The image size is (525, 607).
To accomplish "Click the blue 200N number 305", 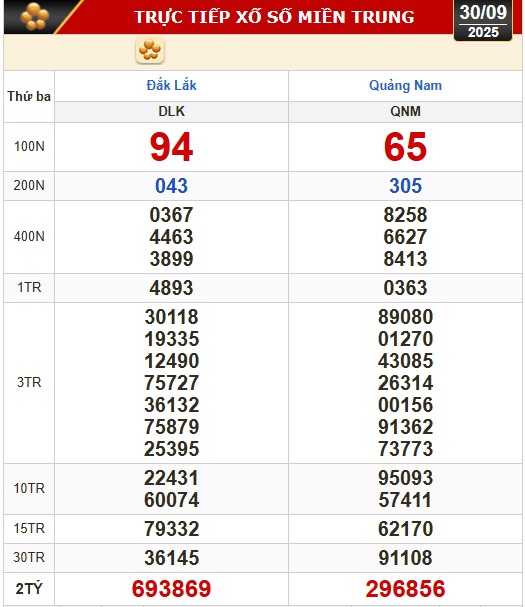I will pyautogui.click(x=405, y=186).
